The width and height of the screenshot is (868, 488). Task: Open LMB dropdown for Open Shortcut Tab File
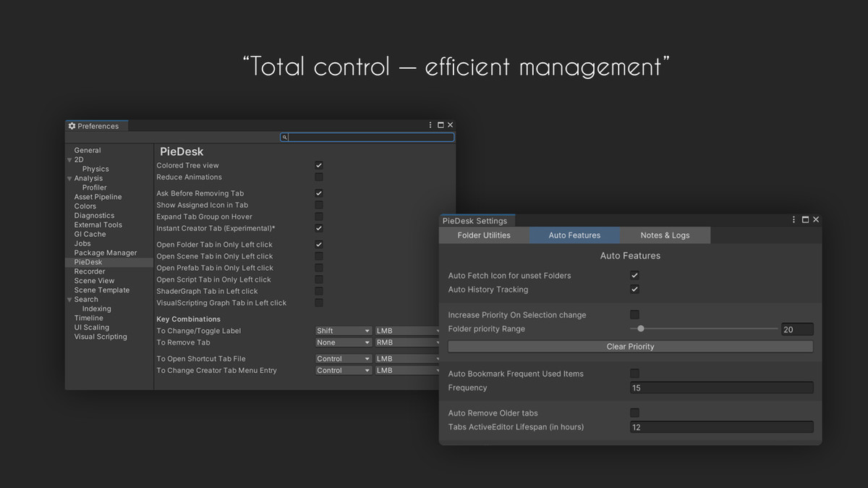point(407,358)
